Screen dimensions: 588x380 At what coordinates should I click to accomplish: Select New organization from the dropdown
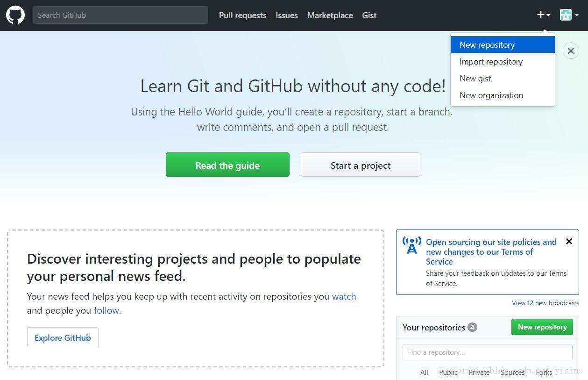(x=503, y=95)
